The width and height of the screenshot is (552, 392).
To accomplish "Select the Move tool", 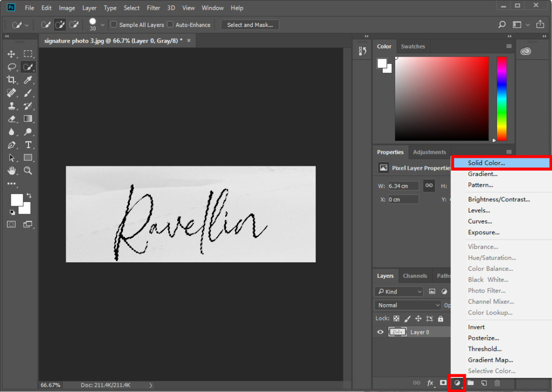I will [12, 54].
